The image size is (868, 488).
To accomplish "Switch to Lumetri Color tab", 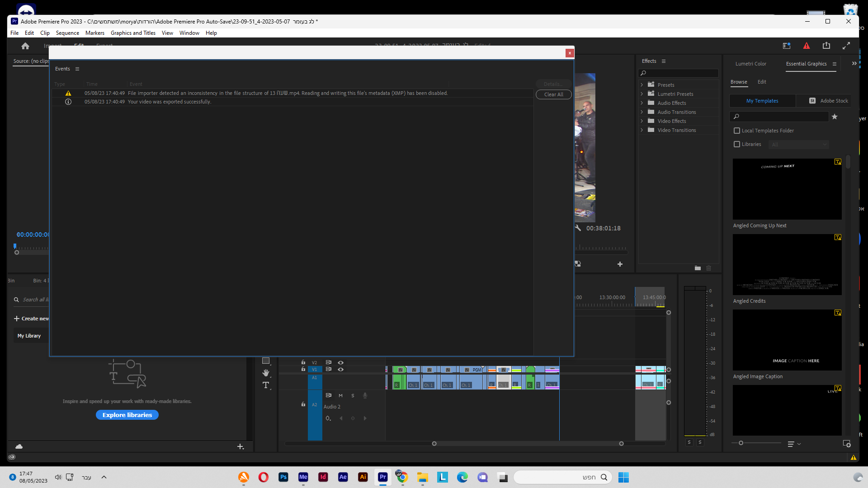I will pyautogui.click(x=750, y=64).
